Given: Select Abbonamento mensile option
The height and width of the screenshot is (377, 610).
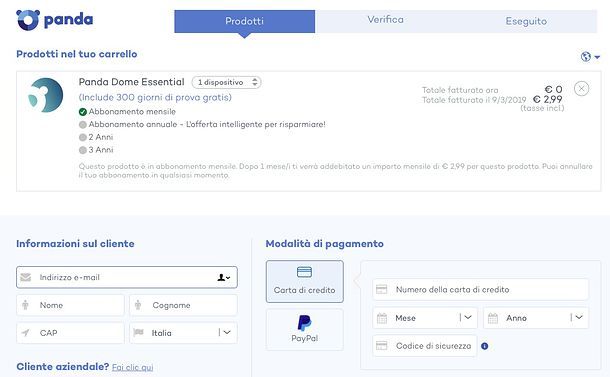Looking at the screenshot, I should coord(127,112).
